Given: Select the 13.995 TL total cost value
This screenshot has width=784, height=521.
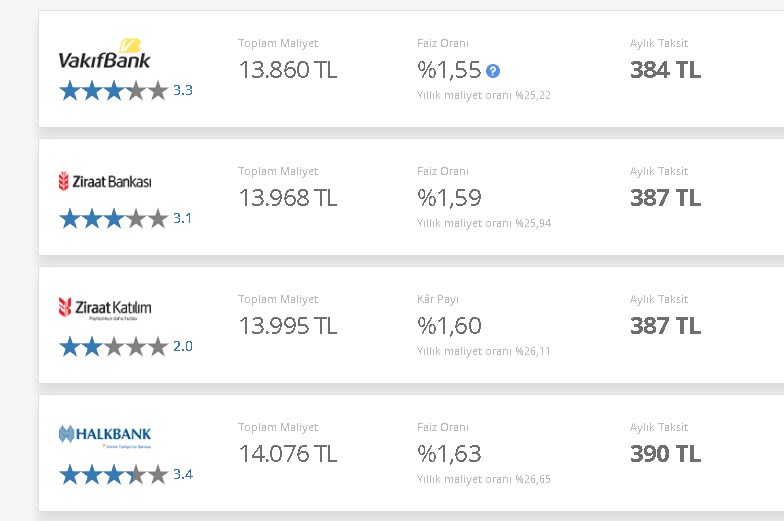Looking at the screenshot, I should 288,326.
